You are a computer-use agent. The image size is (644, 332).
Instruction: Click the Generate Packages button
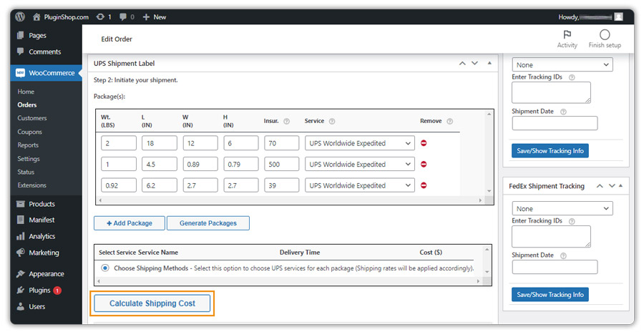208,223
